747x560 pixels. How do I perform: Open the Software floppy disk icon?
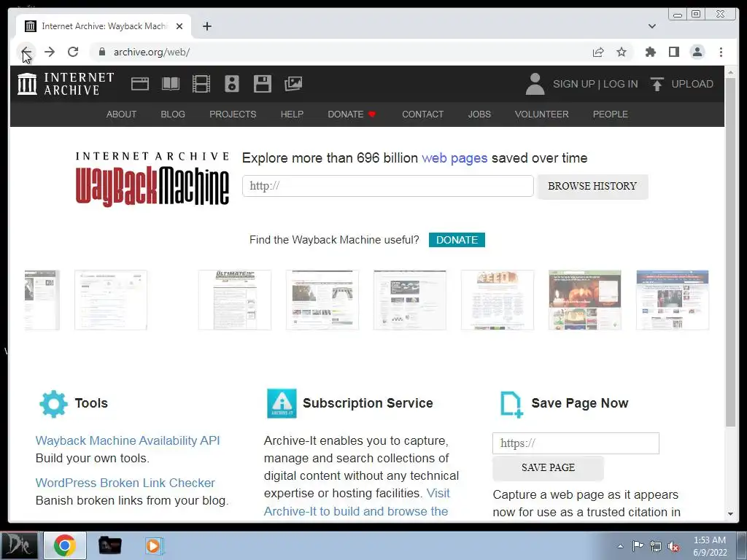263,84
